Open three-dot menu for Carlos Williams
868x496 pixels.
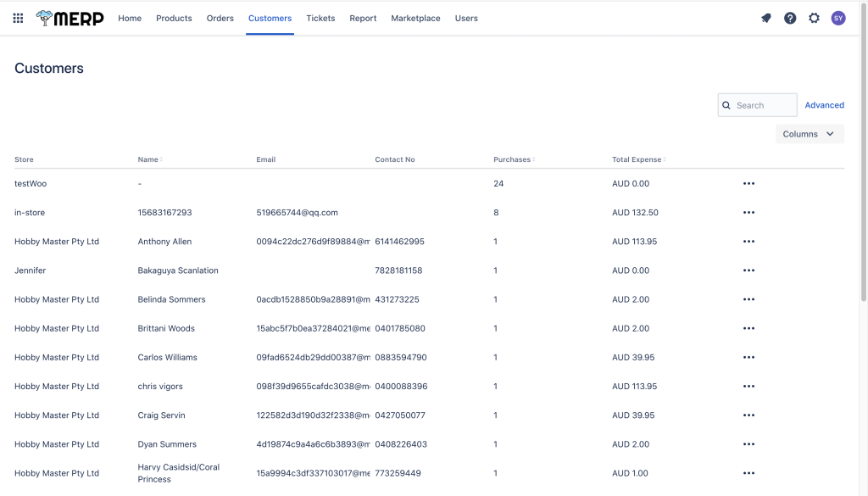pos(748,358)
